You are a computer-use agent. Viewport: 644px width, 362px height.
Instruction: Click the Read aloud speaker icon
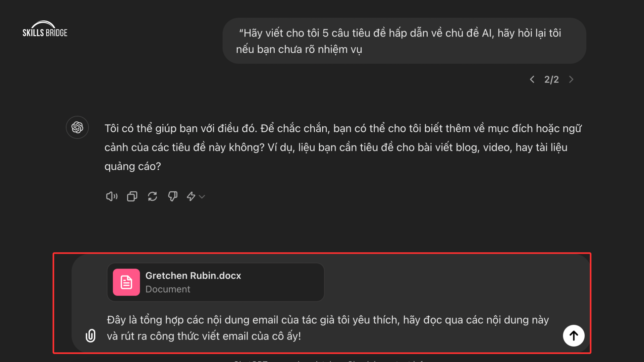[x=111, y=196]
